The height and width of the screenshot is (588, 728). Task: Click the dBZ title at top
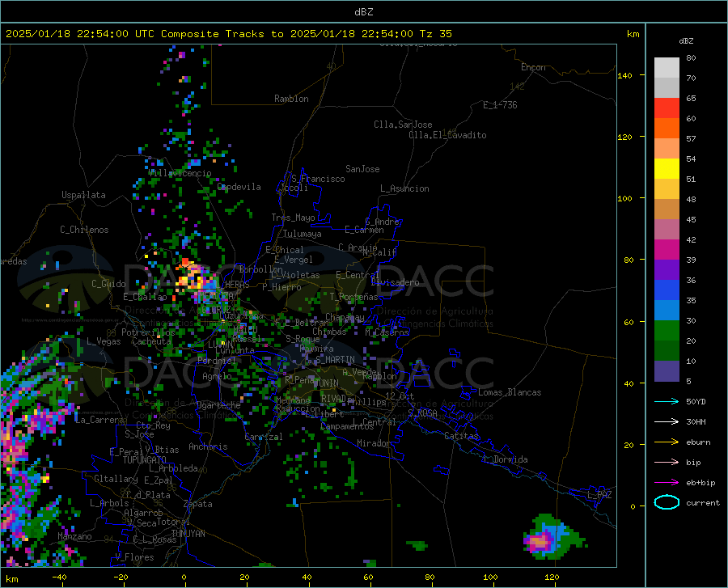(363, 12)
